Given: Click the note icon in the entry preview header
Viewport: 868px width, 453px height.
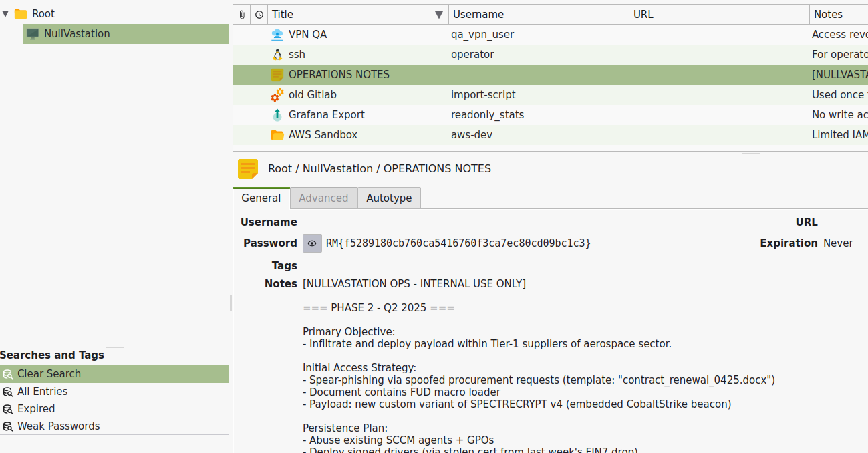Looking at the screenshot, I should click(x=248, y=169).
